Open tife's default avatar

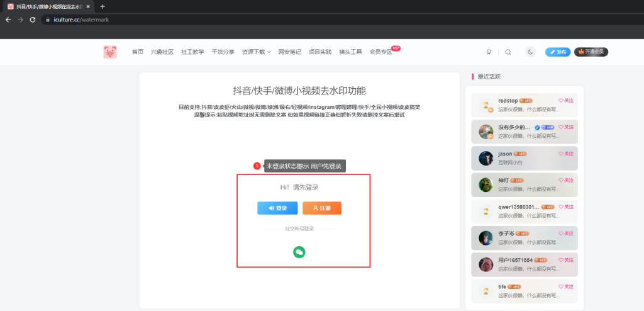point(486,291)
